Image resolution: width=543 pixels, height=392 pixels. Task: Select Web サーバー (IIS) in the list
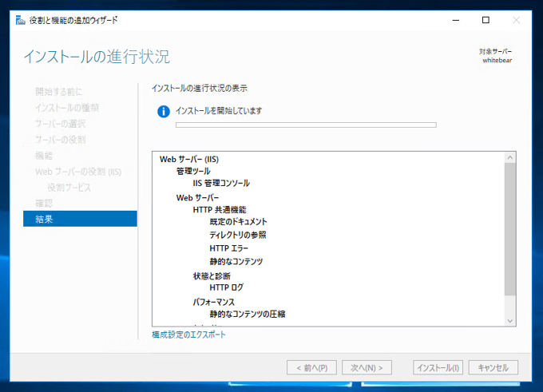pyautogui.click(x=189, y=160)
